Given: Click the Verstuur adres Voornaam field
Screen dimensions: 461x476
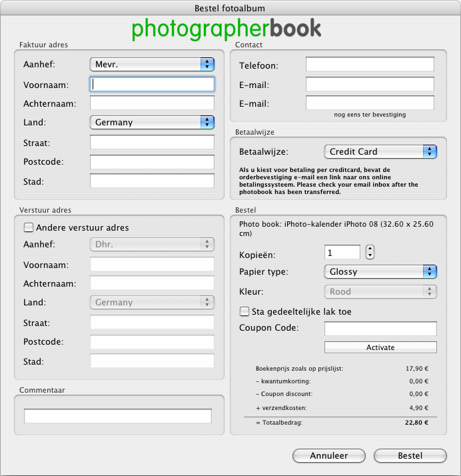Looking at the screenshot, I should [x=152, y=265].
